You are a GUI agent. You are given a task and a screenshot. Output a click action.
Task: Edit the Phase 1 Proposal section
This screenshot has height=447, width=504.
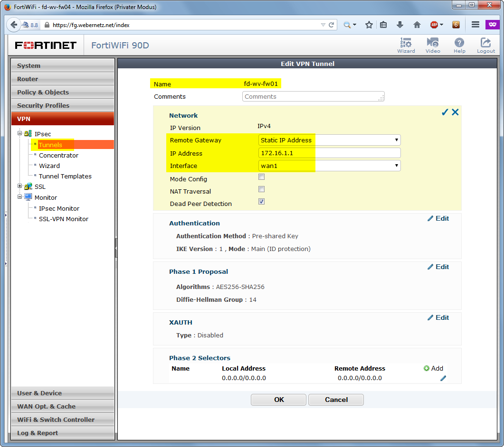tap(438, 267)
